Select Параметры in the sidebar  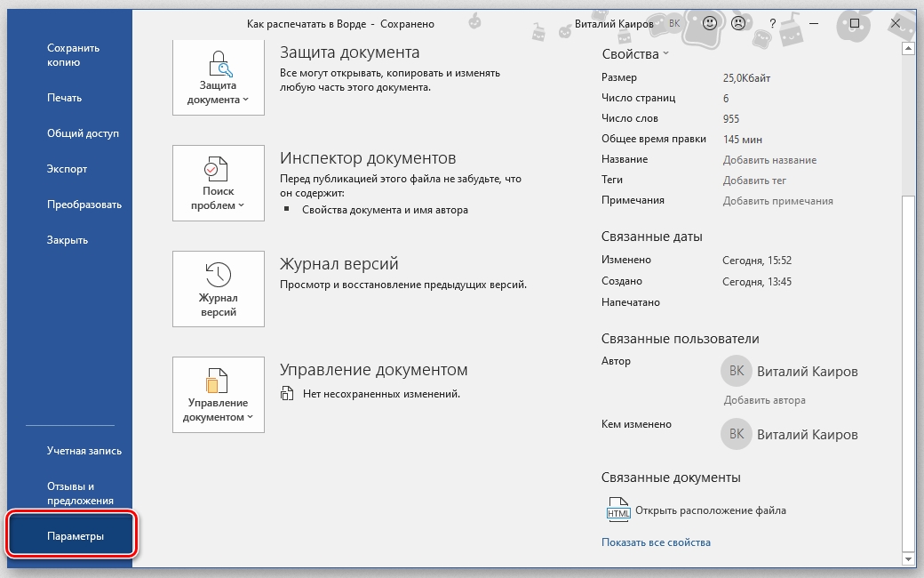pos(75,536)
